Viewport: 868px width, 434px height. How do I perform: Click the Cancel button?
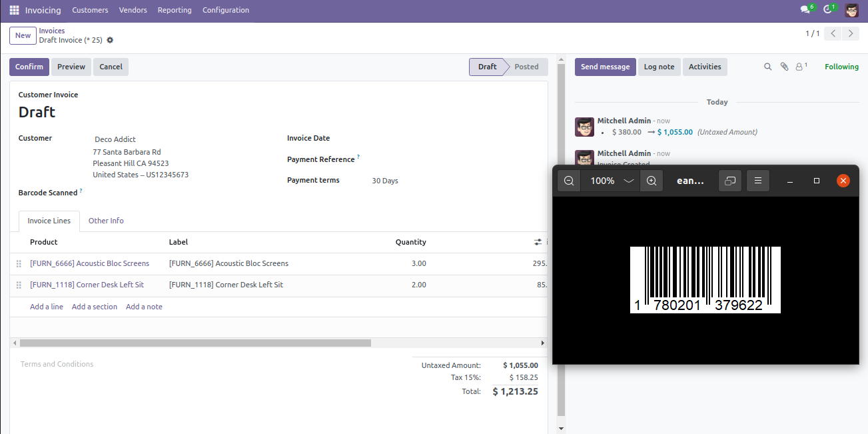coord(111,67)
